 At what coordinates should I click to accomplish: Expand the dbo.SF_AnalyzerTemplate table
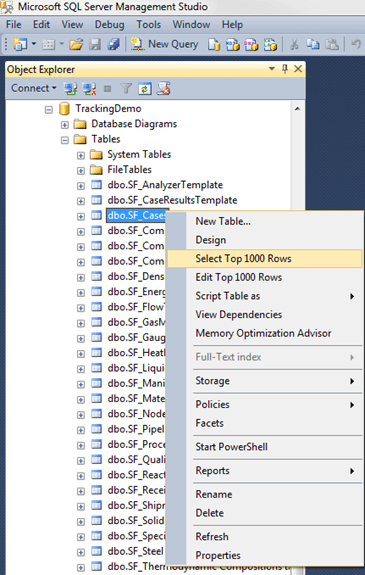click(x=80, y=186)
